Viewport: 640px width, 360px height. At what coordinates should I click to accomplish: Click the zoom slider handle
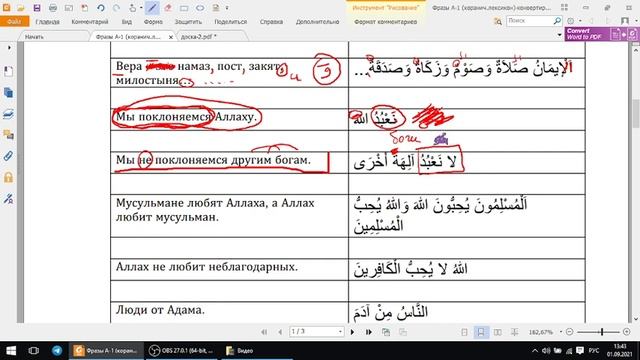tap(602, 332)
